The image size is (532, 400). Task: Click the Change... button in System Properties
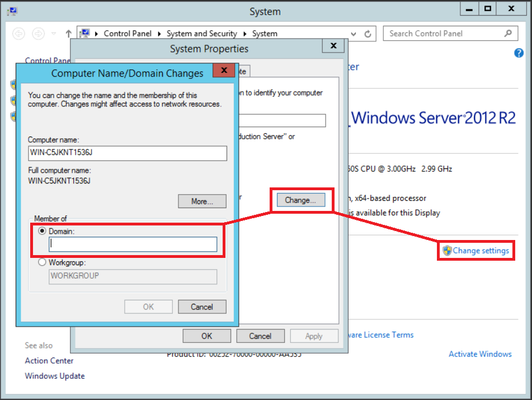[300, 200]
